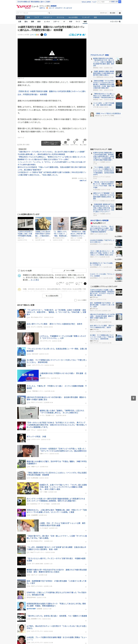Open the ランキング navigation tab
This screenshot has width=138, height=644.
(86, 17)
